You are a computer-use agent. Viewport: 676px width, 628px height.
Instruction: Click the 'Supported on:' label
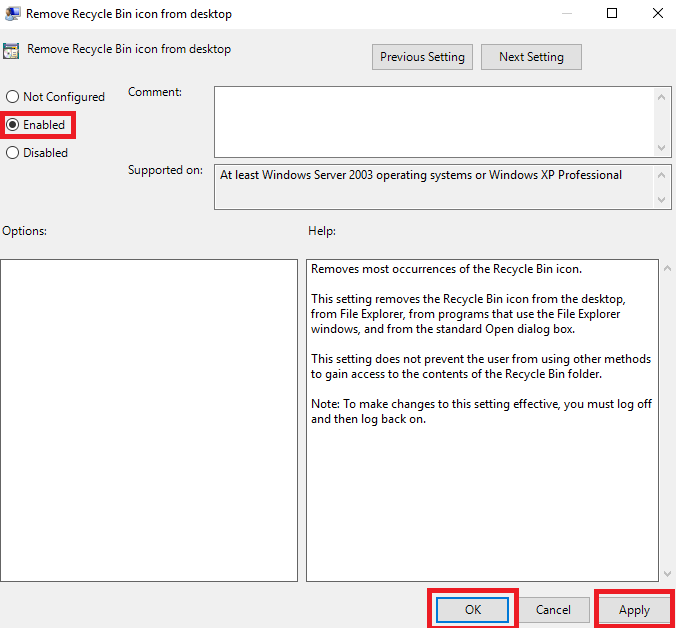(165, 170)
